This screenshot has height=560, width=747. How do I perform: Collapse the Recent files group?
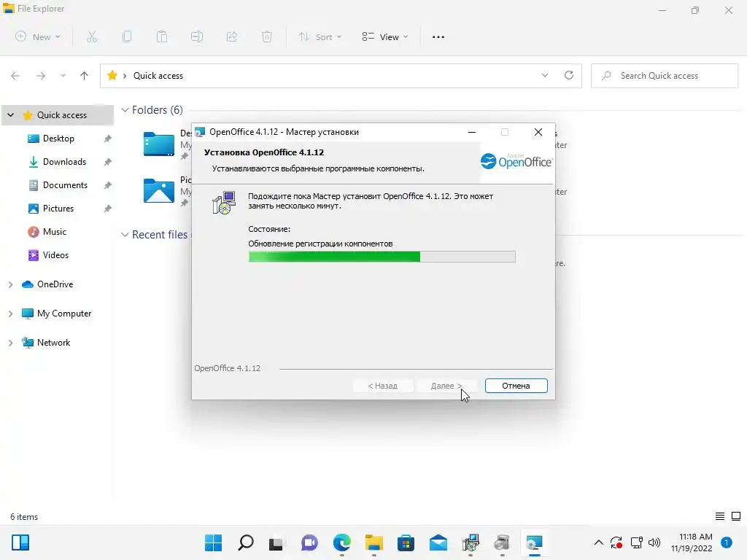pos(125,235)
